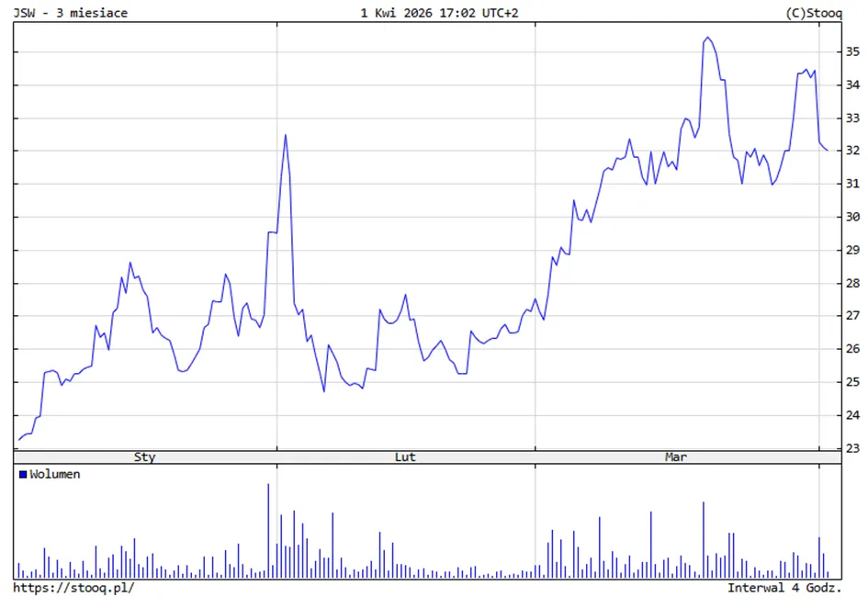Click the price axis value 24
The width and height of the screenshot is (868, 608).
tap(852, 415)
